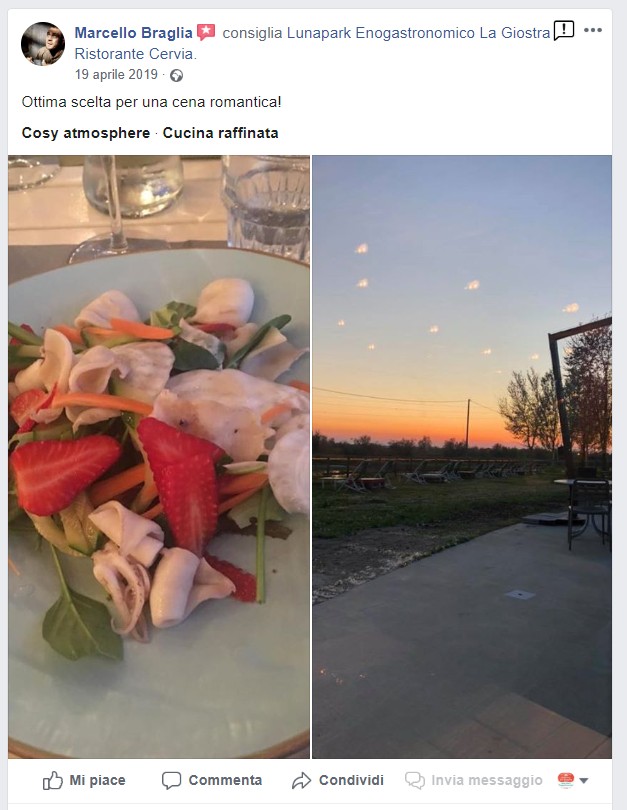Open Marcello Braglia's profile picture

tap(43, 43)
